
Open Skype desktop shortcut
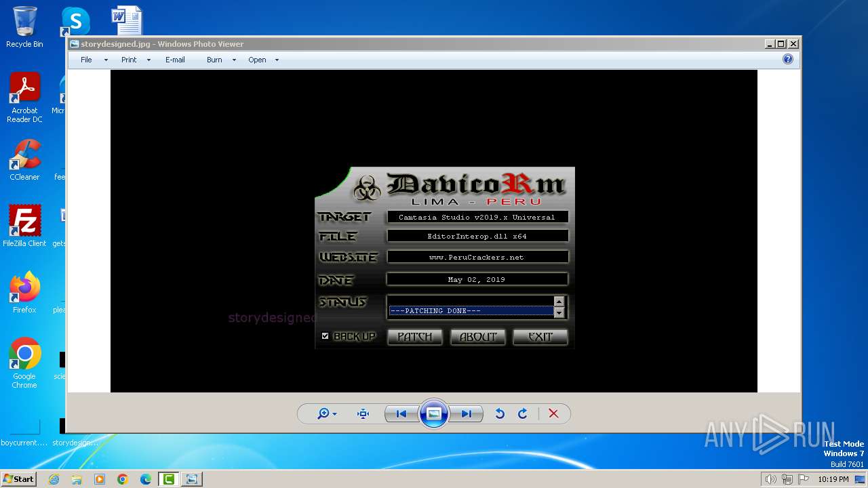tap(75, 22)
